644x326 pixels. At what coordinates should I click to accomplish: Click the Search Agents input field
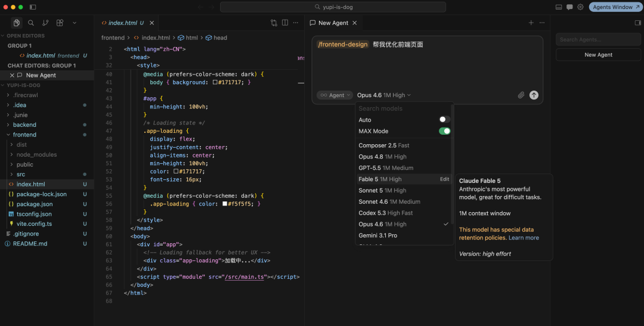(x=598, y=39)
